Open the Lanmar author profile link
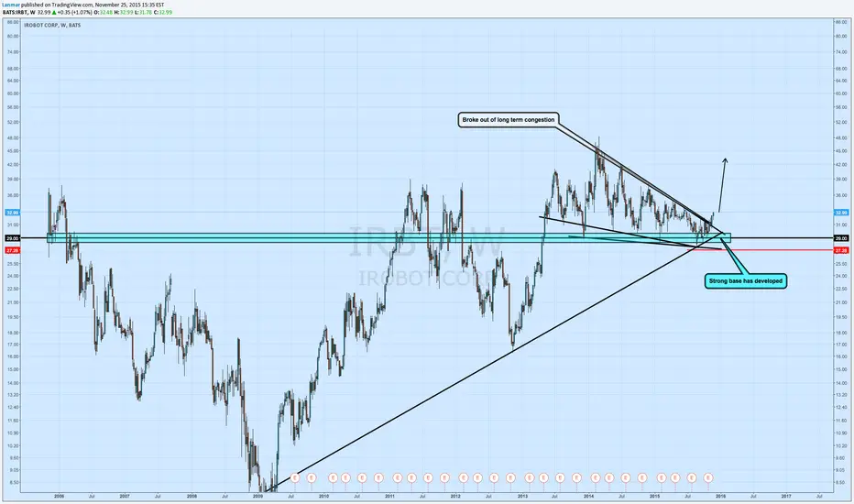The height and width of the screenshot is (504, 854). pos(11,5)
